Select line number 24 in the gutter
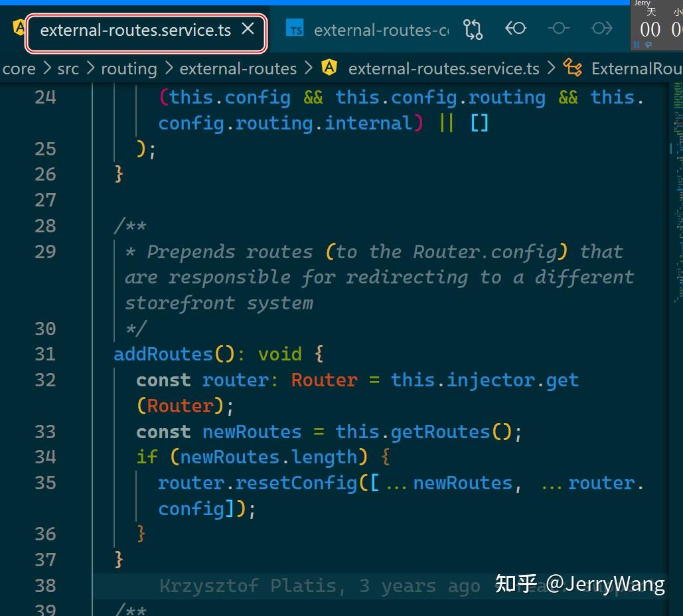 pos(45,98)
